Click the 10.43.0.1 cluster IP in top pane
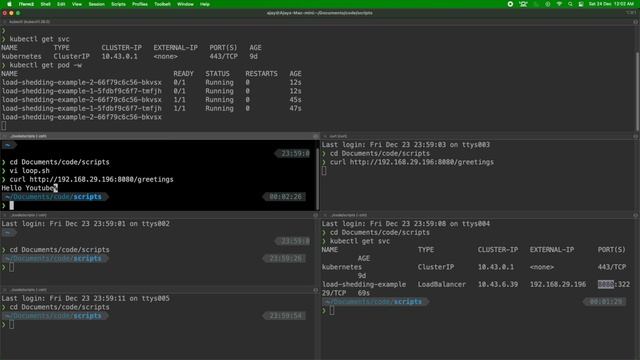640x360 pixels. click(x=120, y=56)
